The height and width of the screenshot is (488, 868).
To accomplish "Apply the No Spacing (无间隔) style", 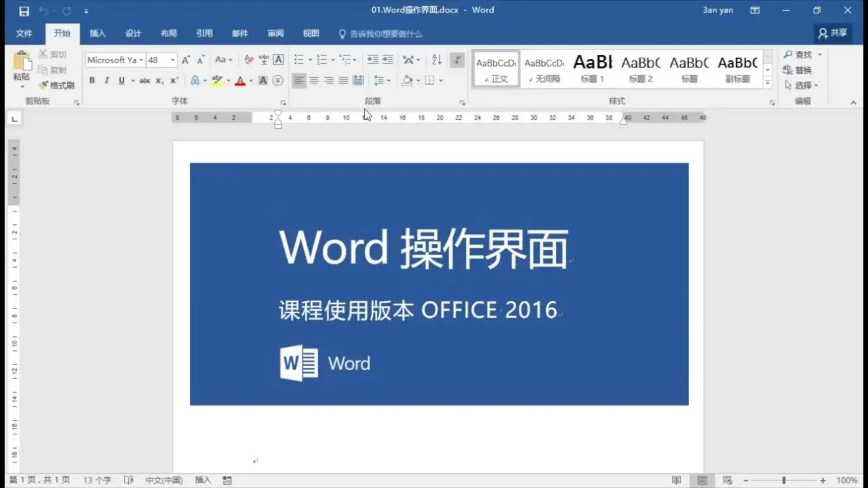I will (545, 68).
